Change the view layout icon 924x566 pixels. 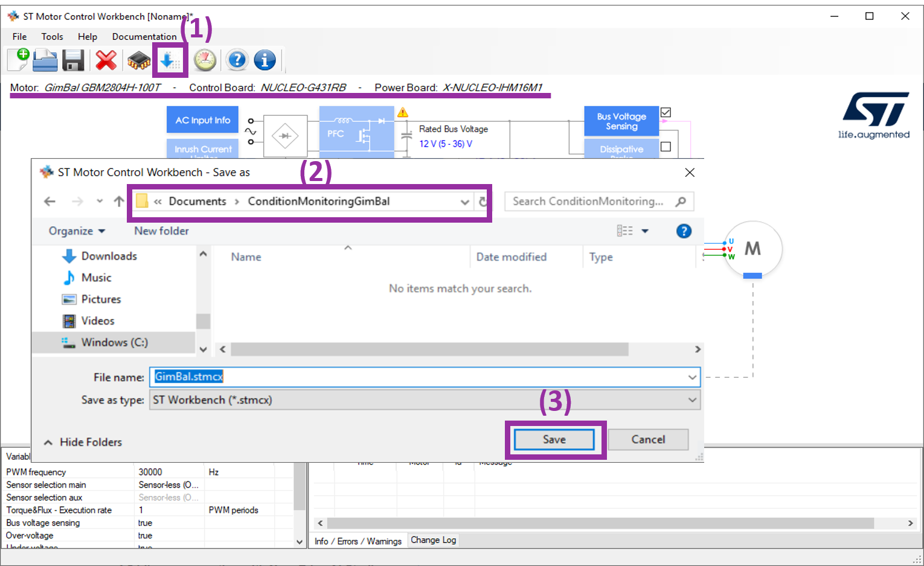coord(624,231)
